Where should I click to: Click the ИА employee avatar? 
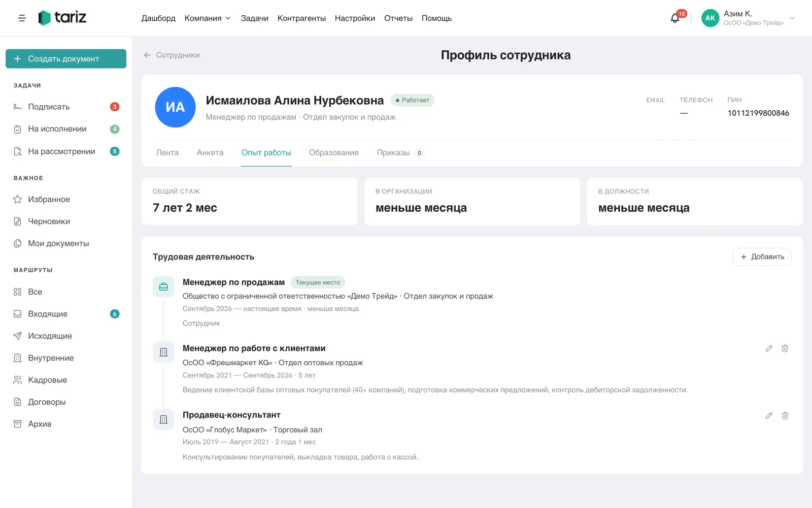pyautogui.click(x=175, y=107)
